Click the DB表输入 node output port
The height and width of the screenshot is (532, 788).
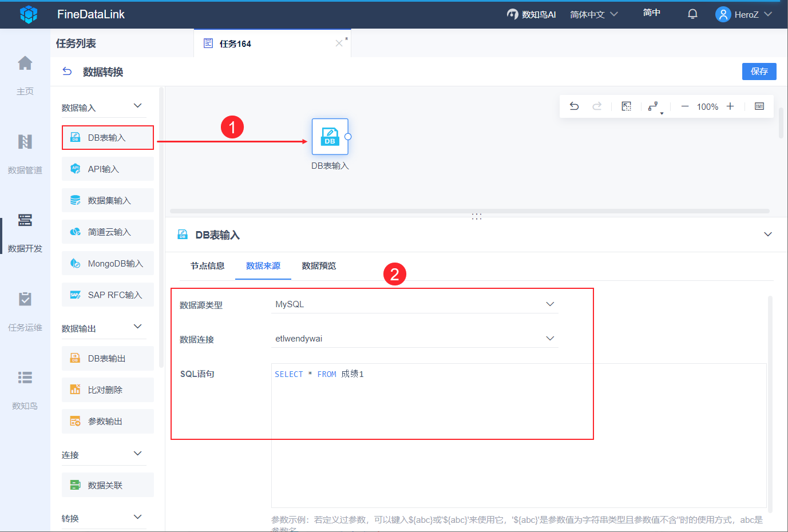(x=348, y=137)
